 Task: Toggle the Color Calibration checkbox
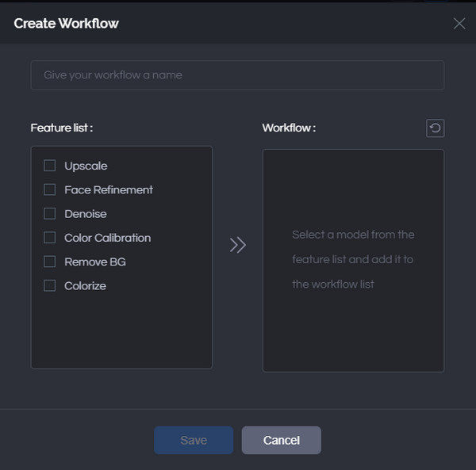pos(49,238)
